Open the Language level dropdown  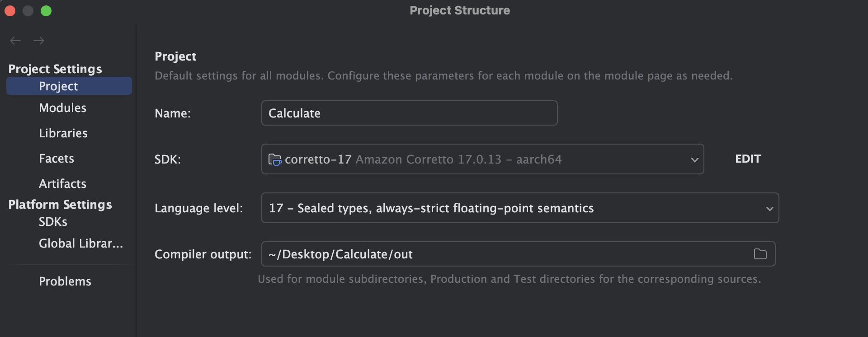[x=769, y=208]
